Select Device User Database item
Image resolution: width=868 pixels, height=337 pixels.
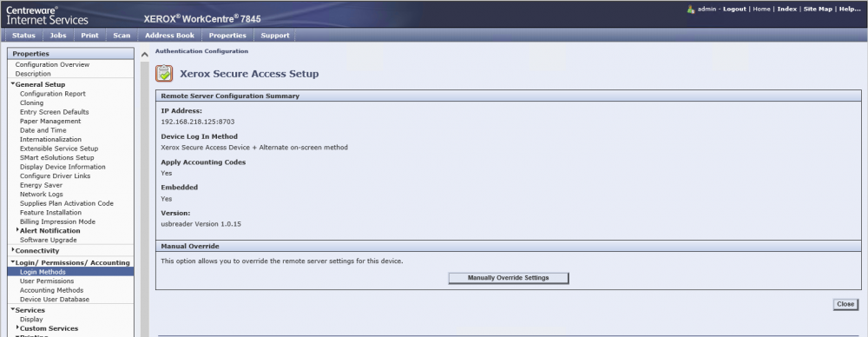click(x=54, y=300)
